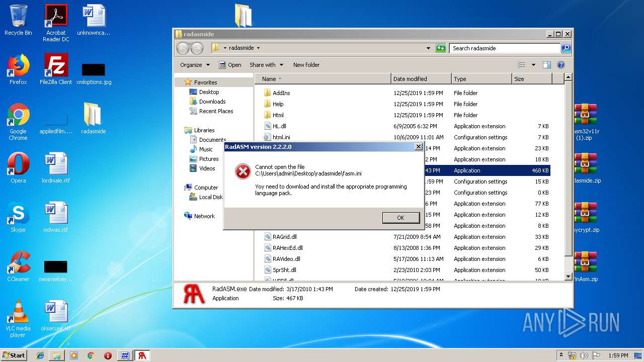Select Libraries in navigation pane
The width and height of the screenshot is (644, 362).
coord(204,130)
